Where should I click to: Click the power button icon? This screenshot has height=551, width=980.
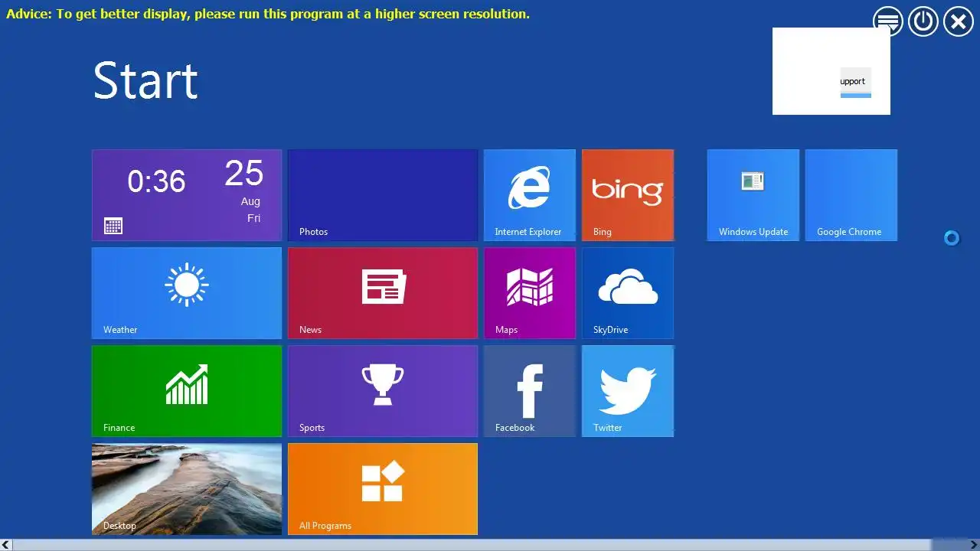[923, 21]
